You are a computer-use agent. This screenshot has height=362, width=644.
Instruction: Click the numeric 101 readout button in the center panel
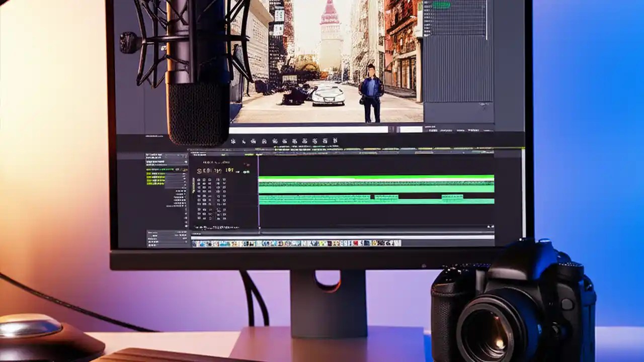(x=229, y=170)
